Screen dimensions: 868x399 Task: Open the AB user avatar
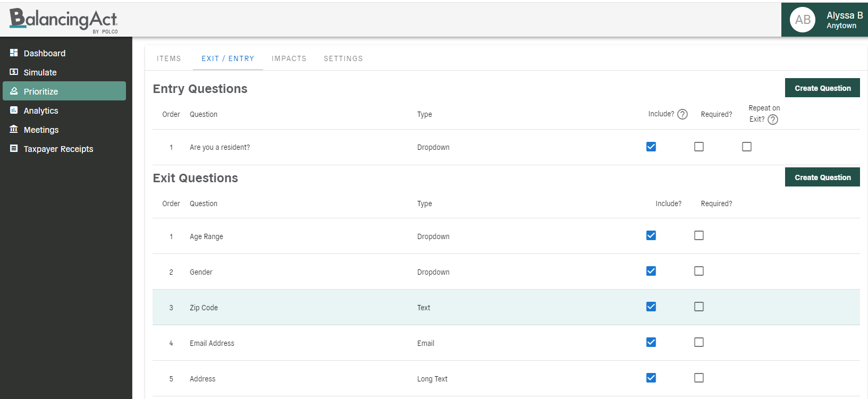[x=803, y=20]
